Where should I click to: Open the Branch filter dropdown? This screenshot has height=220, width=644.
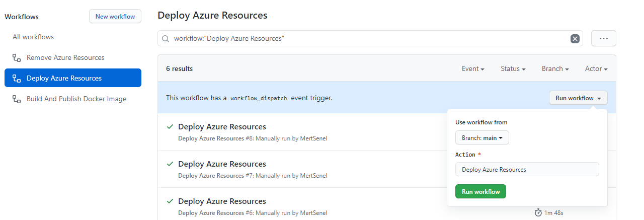coord(555,69)
